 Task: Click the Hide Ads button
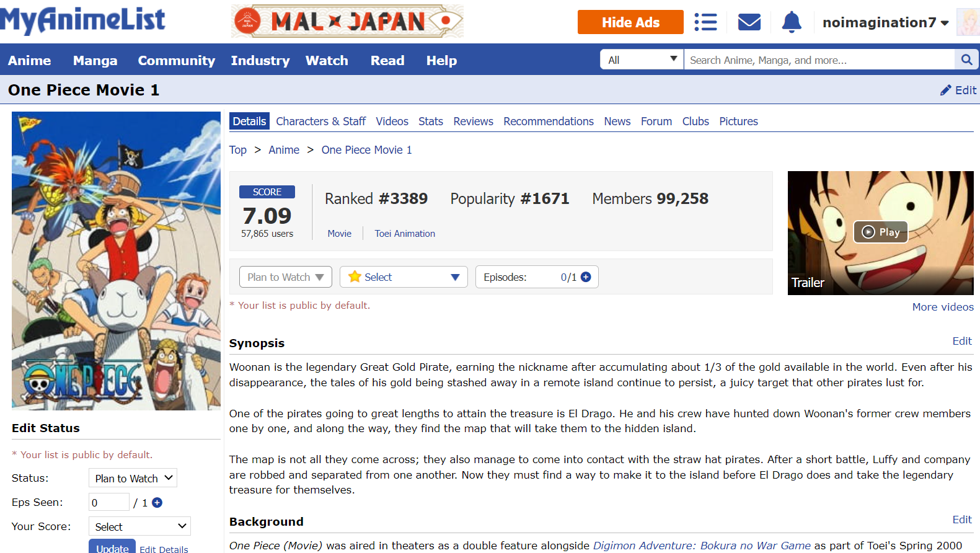click(x=630, y=22)
